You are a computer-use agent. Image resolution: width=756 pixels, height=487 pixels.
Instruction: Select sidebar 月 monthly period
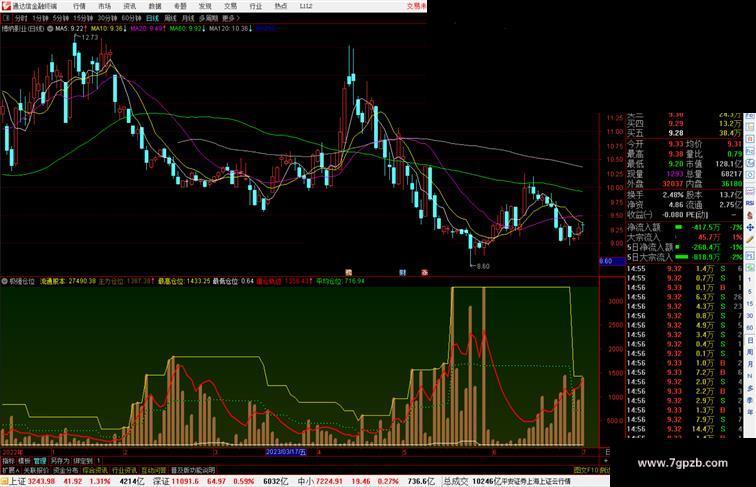pyautogui.click(x=750, y=364)
